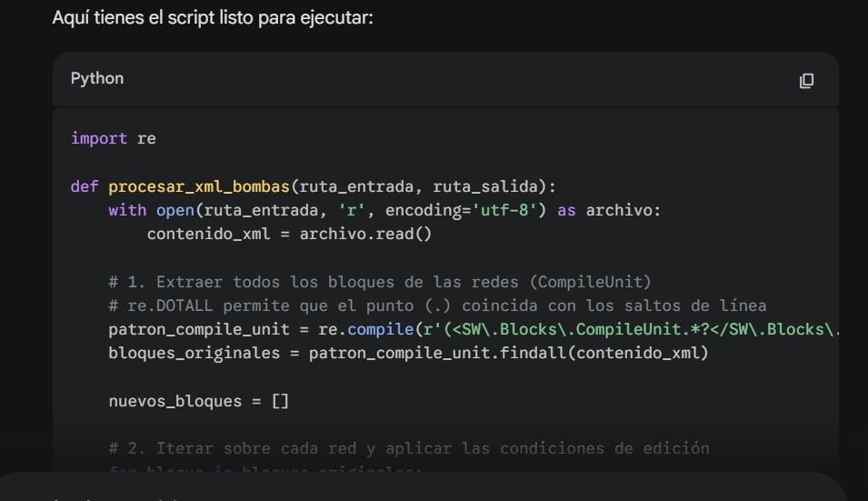This screenshot has height=501, width=868.
Task: Click the '# 2. Iterar sobre cada red' comment
Action: (408, 448)
